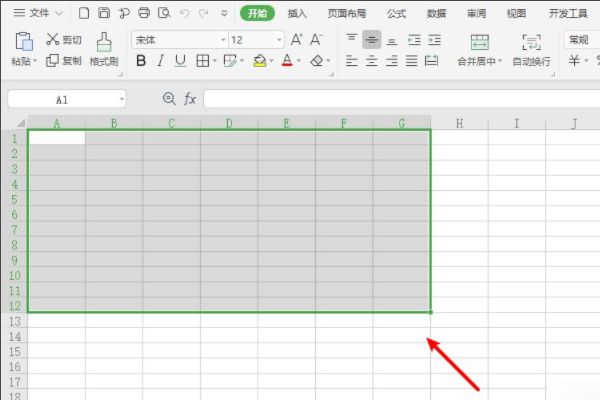Click the 合并居中 merge button
Screen dimensions: 600x400
[x=479, y=50]
